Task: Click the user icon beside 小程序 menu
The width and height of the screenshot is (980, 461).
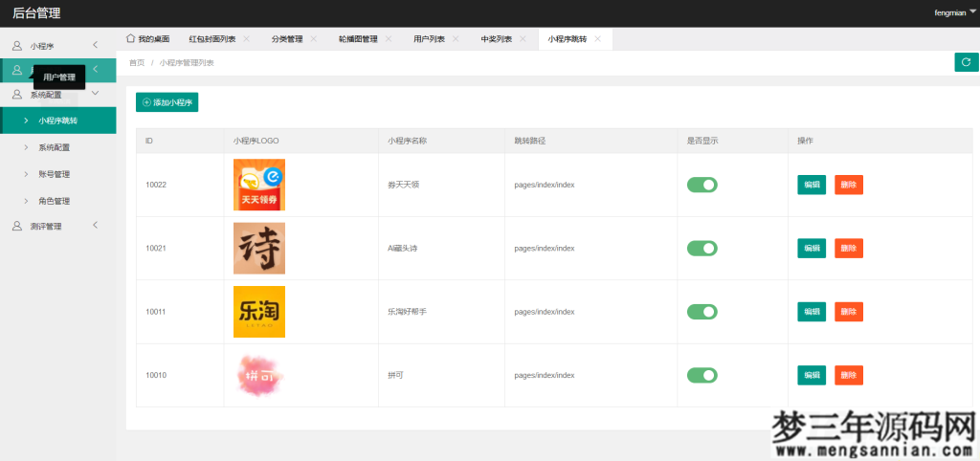Action: tap(17, 46)
